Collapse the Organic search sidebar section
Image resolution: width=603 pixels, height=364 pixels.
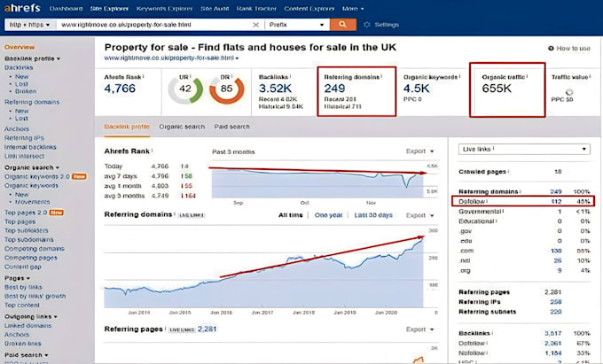[x=32, y=167]
